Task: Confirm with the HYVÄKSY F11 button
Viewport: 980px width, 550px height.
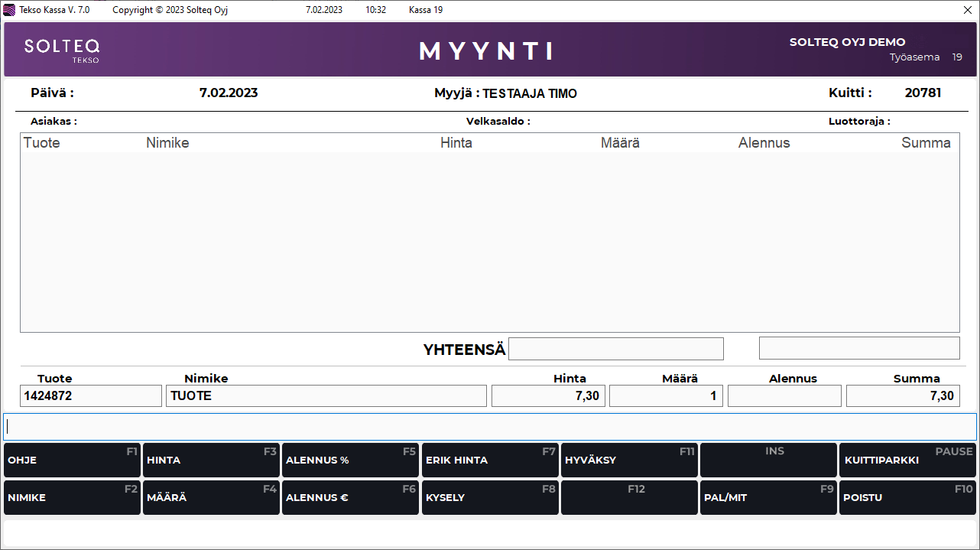Action: (x=629, y=460)
